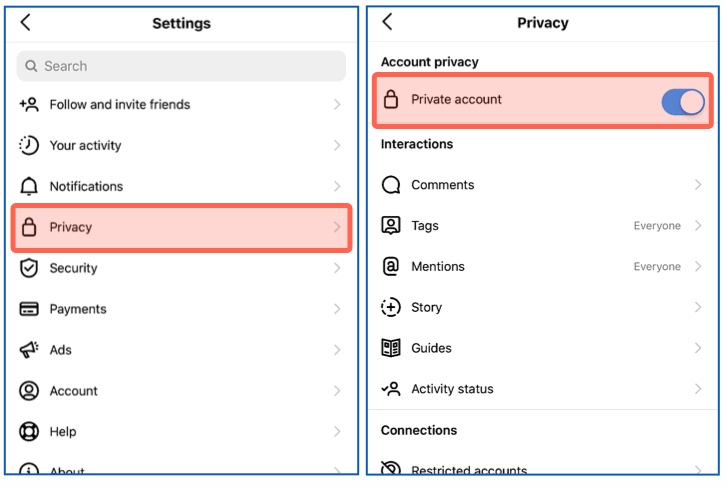Image resolution: width=727 pixels, height=487 pixels.
Task: Click the Guides book icon
Action: point(391,348)
